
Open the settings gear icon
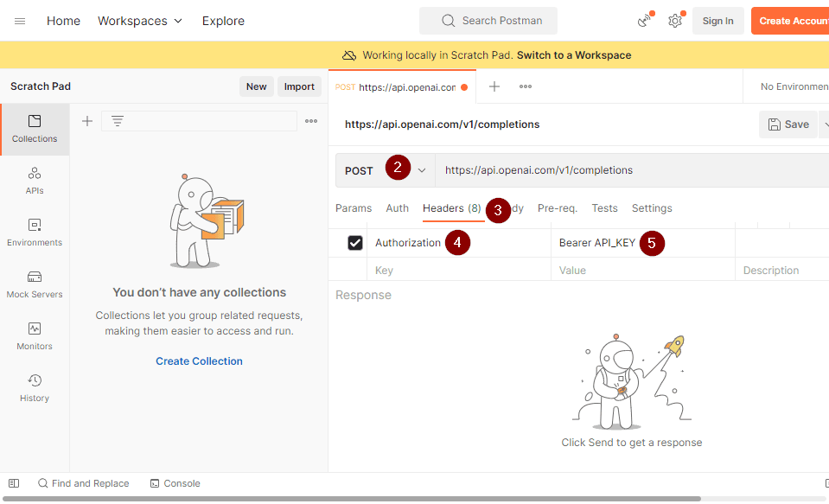[675, 21]
